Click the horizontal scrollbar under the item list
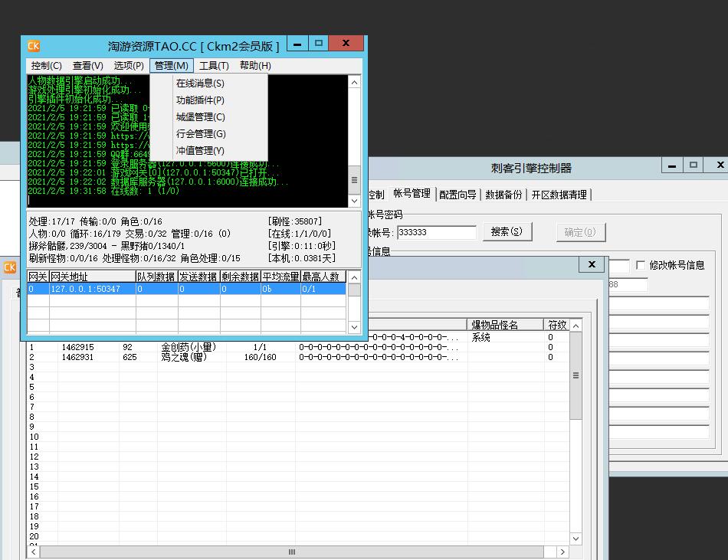The width and height of the screenshot is (728, 560). [x=291, y=552]
